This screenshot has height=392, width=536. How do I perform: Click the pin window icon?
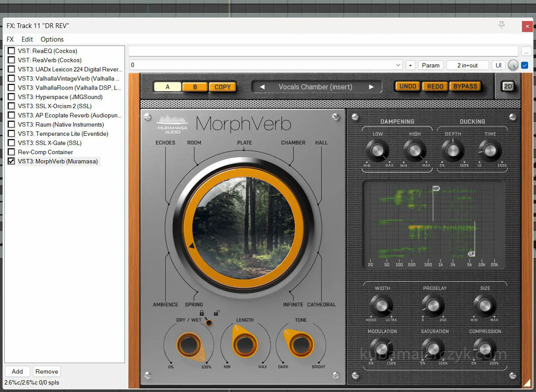click(502, 25)
